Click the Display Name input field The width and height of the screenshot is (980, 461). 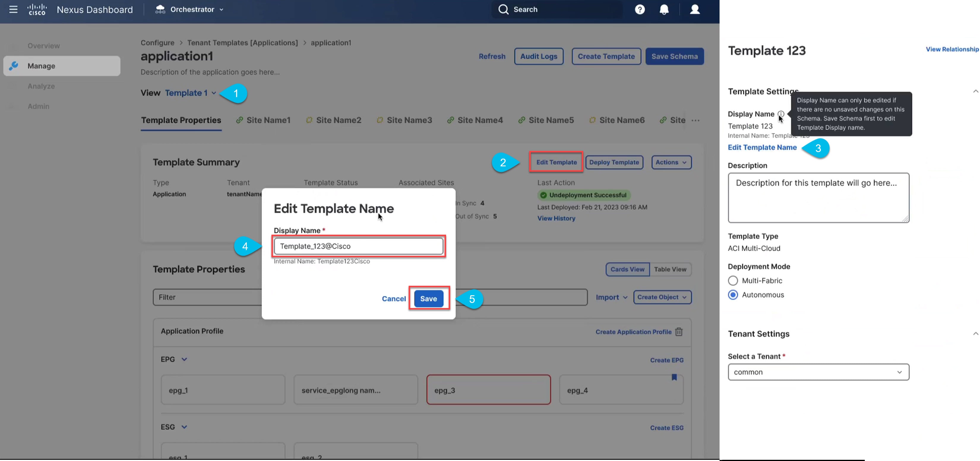point(358,246)
